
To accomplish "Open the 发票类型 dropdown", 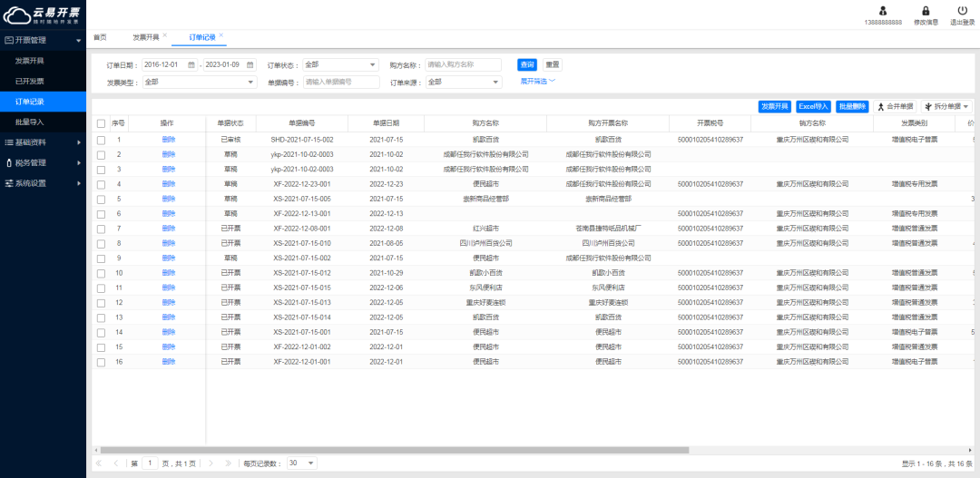I will [200, 83].
